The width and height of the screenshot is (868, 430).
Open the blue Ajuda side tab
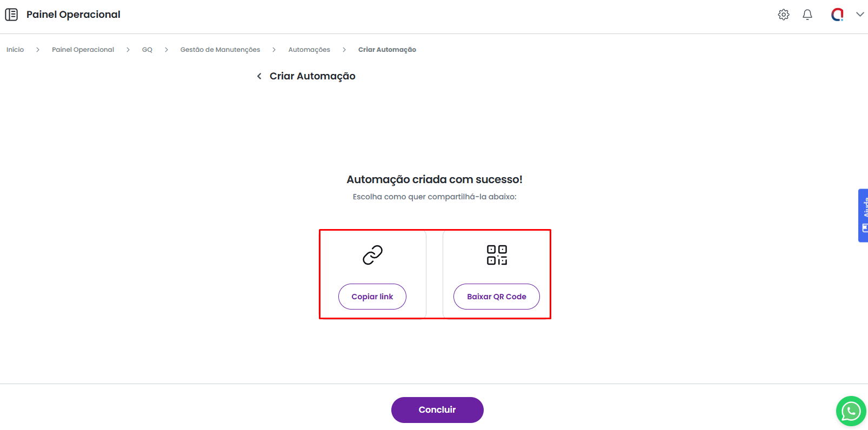[863, 215]
